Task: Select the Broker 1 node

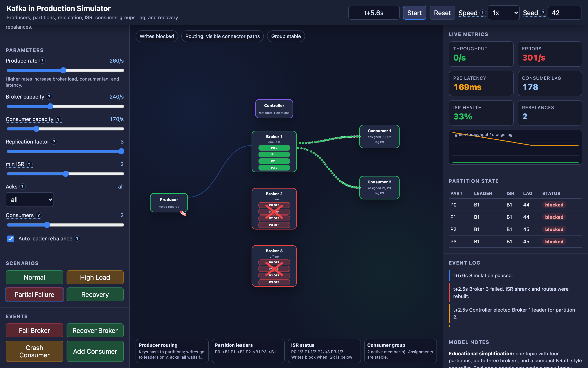Action: coord(274,151)
